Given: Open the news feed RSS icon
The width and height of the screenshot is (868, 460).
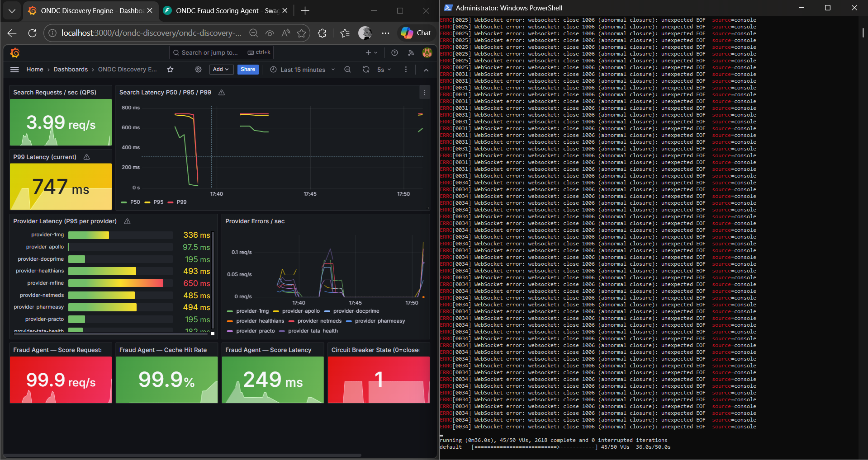Looking at the screenshot, I should click(x=411, y=53).
